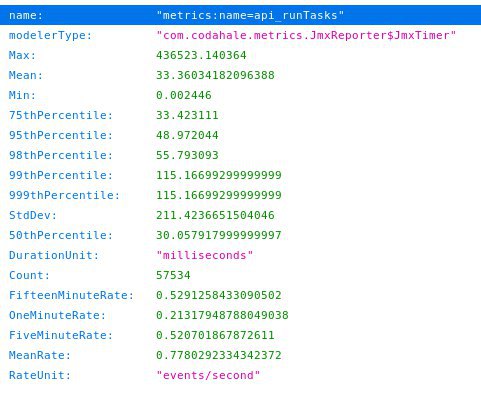
Task: Click the value 48.972044
Action: [x=187, y=135]
